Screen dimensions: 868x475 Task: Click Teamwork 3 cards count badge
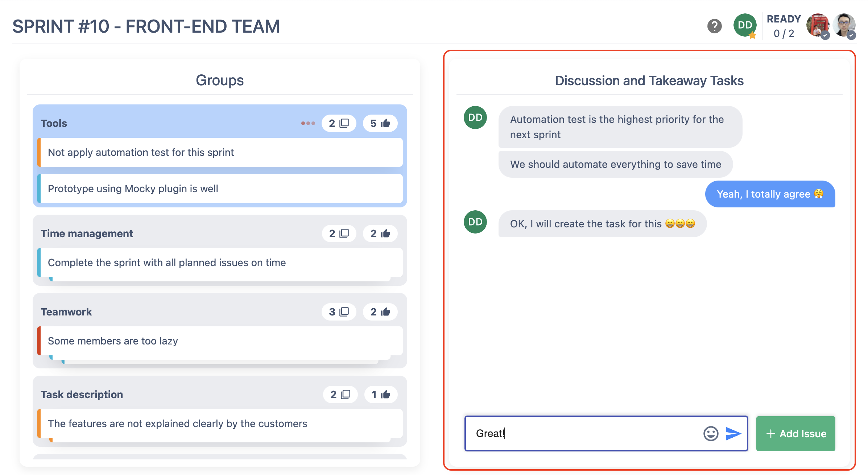tap(339, 312)
